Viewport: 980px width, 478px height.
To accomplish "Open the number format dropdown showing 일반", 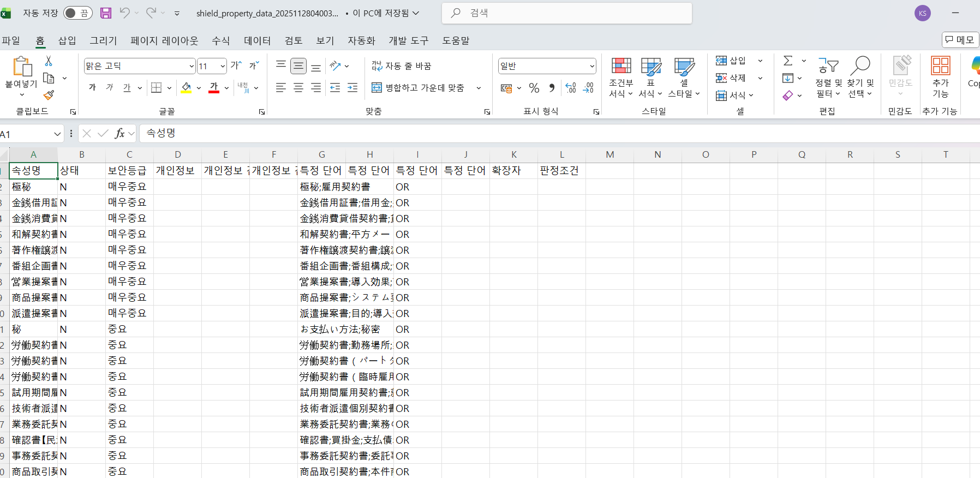I will click(x=592, y=67).
